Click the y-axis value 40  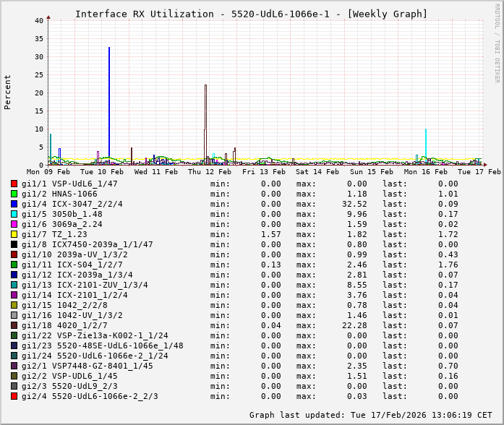coord(39,20)
